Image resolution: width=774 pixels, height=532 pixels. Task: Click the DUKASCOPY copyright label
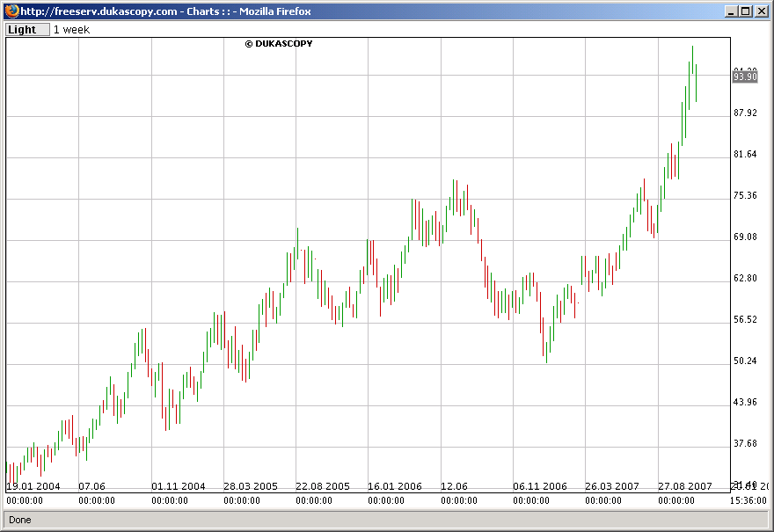[x=279, y=43]
